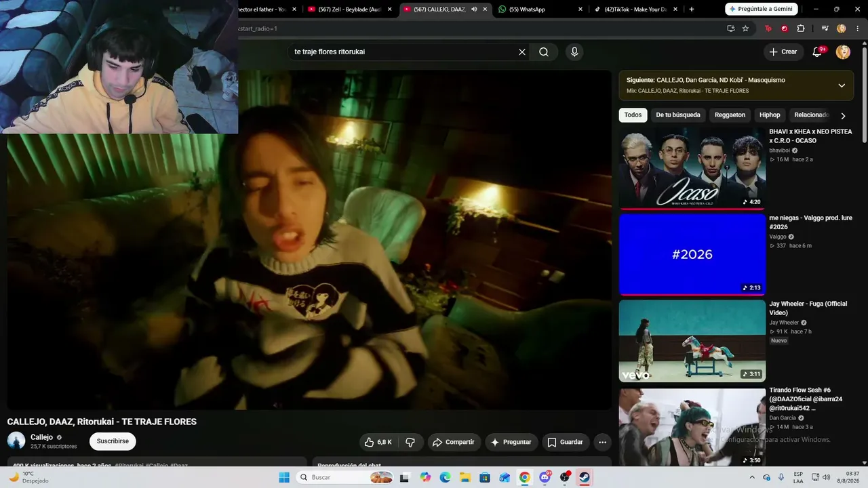Open the Callejo channel name link

point(41,437)
